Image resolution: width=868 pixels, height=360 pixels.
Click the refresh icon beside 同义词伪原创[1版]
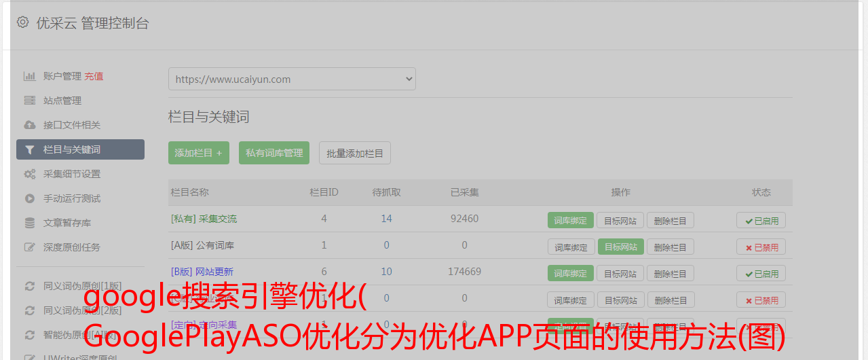29,286
